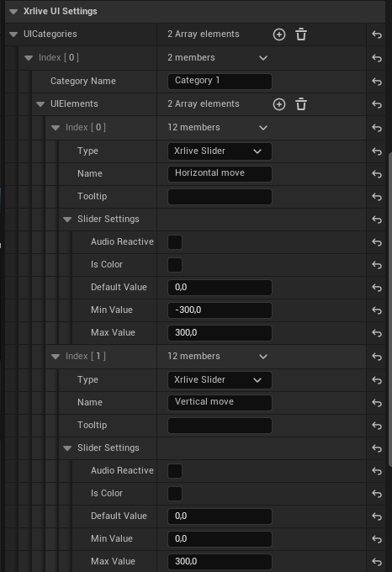Open Type dropdown for Horizontal move element
Screen dimensions: 392x572
(220, 151)
